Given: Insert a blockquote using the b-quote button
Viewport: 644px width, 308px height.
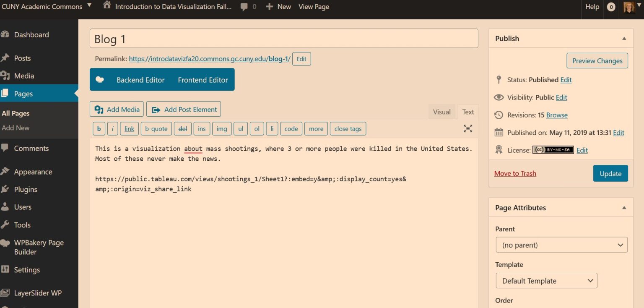Looking at the screenshot, I should tap(156, 128).
